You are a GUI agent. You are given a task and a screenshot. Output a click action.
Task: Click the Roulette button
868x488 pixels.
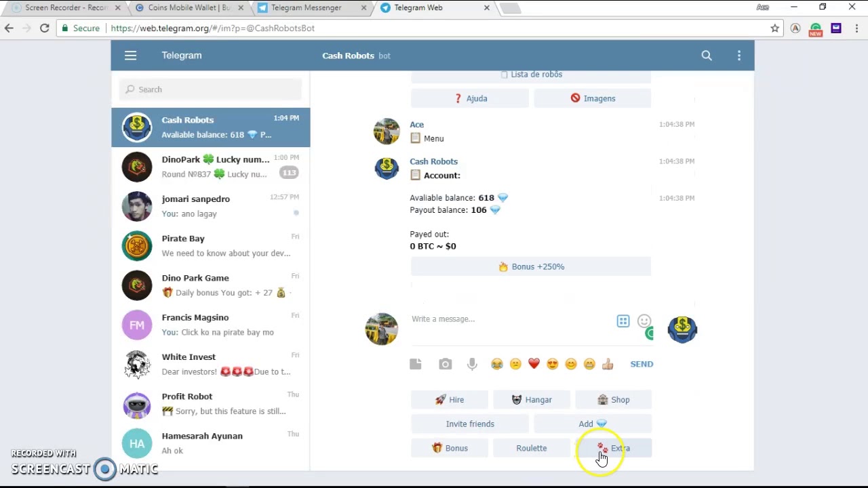[532, 449]
